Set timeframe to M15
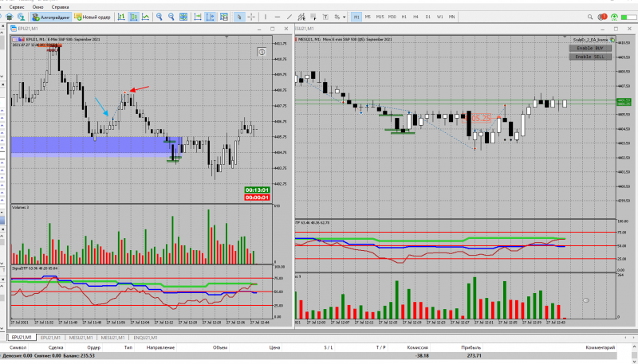This screenshot has height=364, width=638. coord(380,17)
